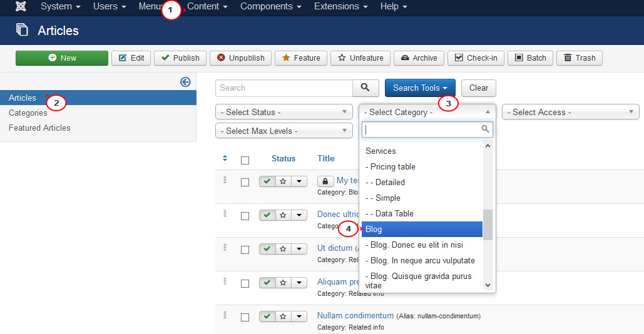Open the Extensions menu

341,6
